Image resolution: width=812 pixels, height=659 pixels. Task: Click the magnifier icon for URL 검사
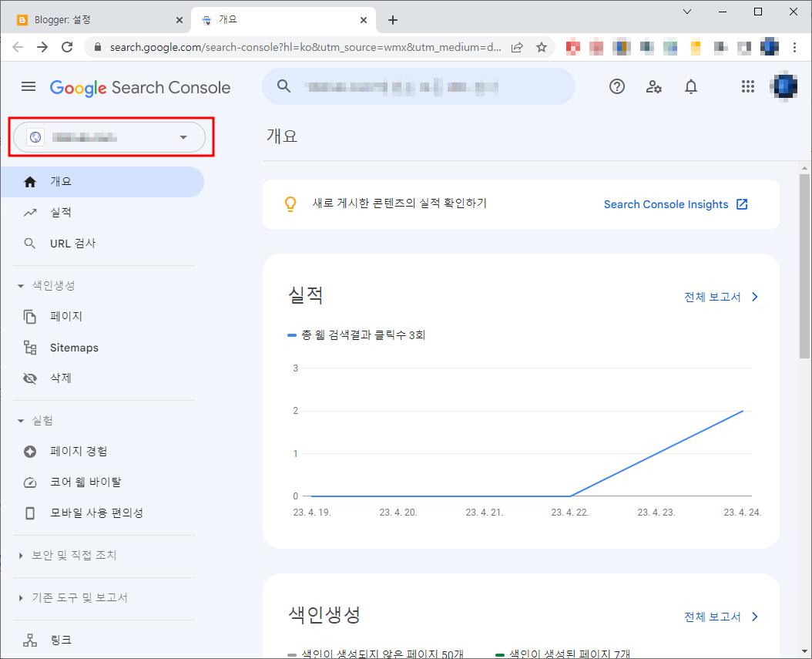point(30,244)
